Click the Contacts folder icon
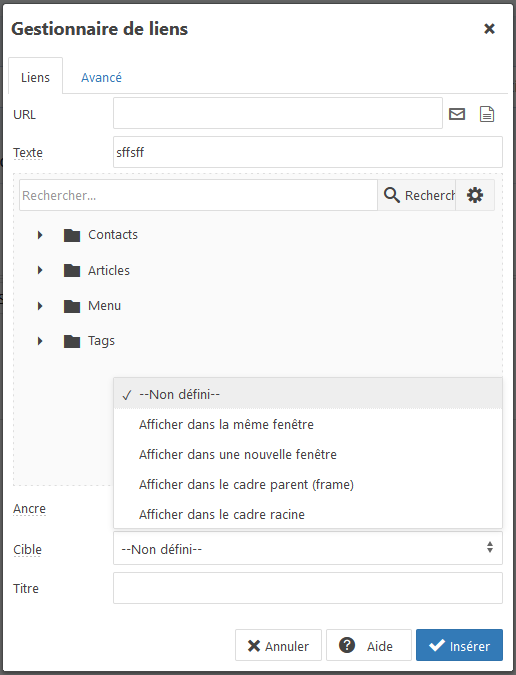This screenshot has width=516, height=675. pos(72,235)
